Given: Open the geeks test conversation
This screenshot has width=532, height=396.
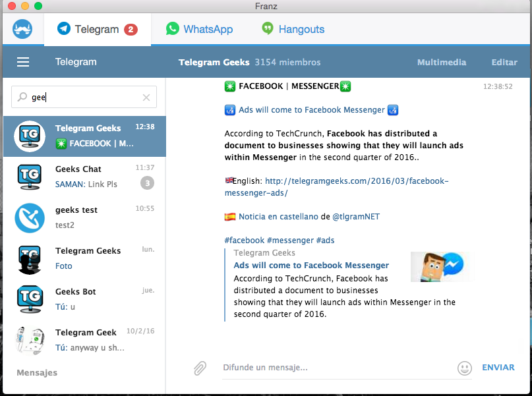Looking at the screenshot, I should point(84,217).
